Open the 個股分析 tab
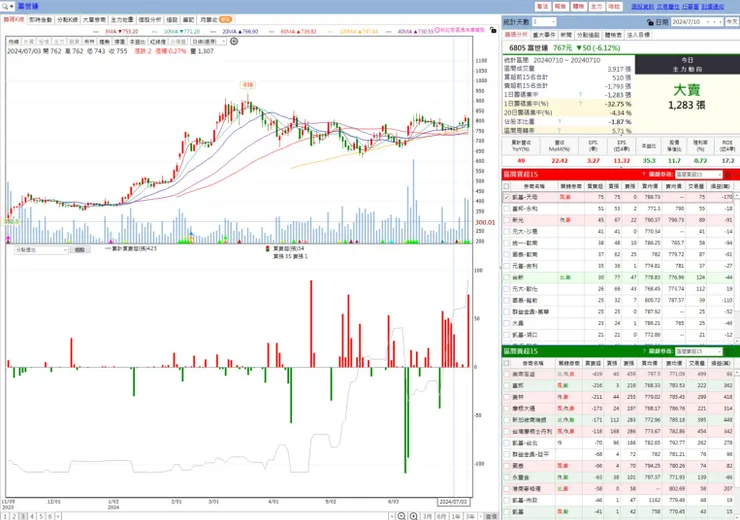The width and height of the screenshot is (740, 520). click(150, 20)
